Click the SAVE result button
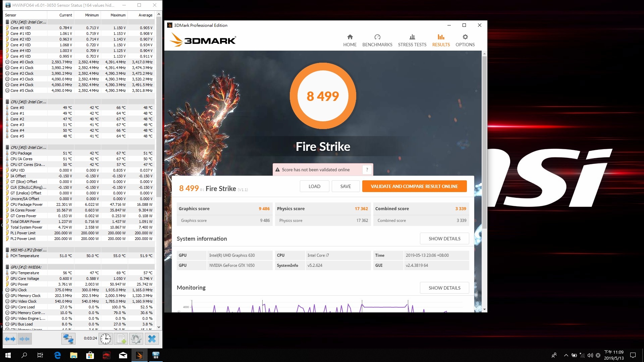 click(345, 186)
